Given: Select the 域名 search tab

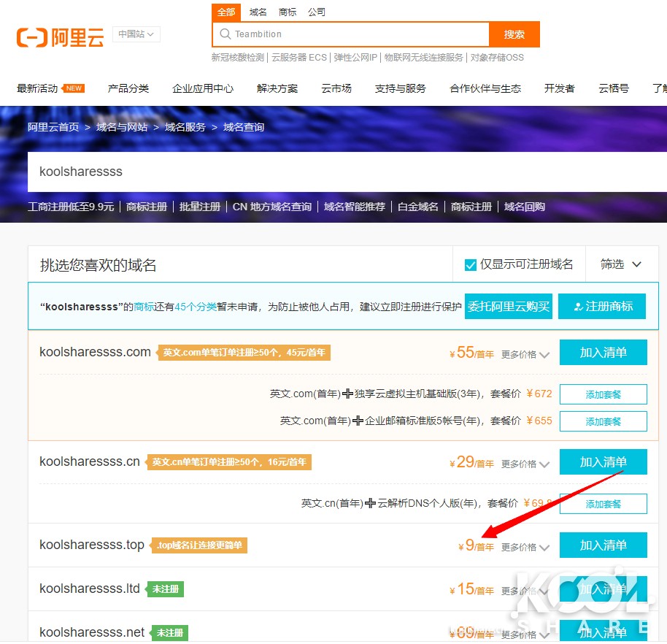Looking at the screenshot, I should coord(258,12).
